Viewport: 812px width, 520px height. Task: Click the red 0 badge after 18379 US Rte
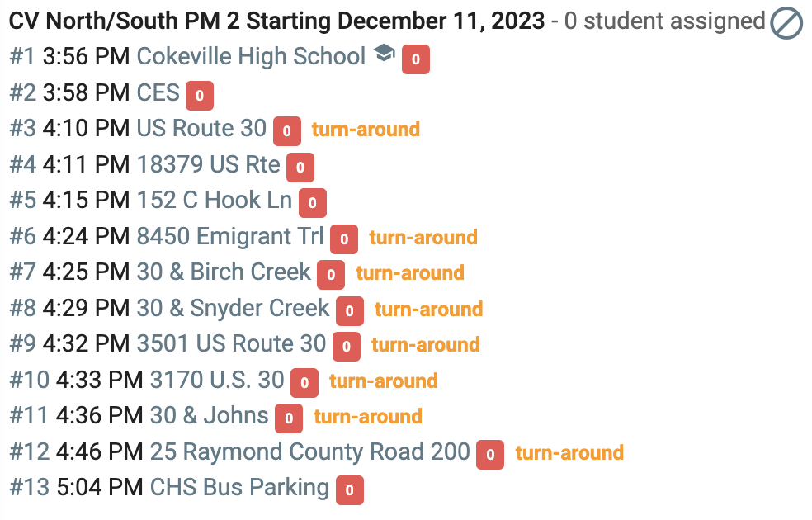pos(300,168)
